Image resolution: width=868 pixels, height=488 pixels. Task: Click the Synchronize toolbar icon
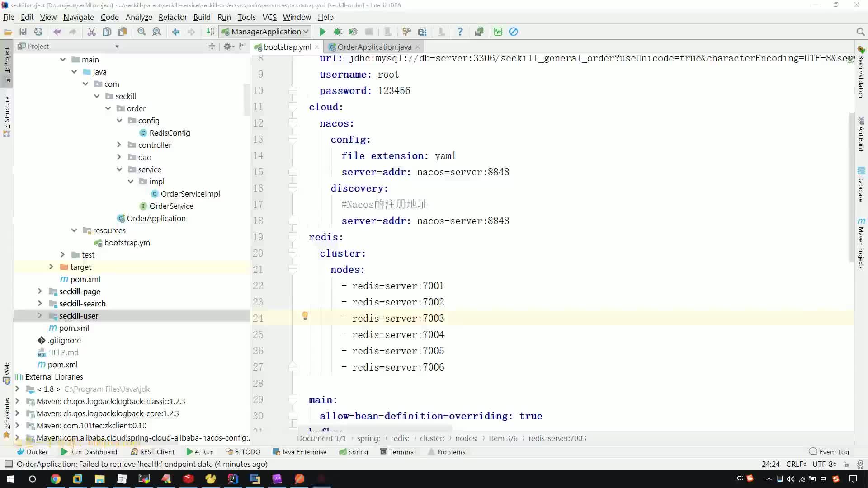click(x=38, y=32)
